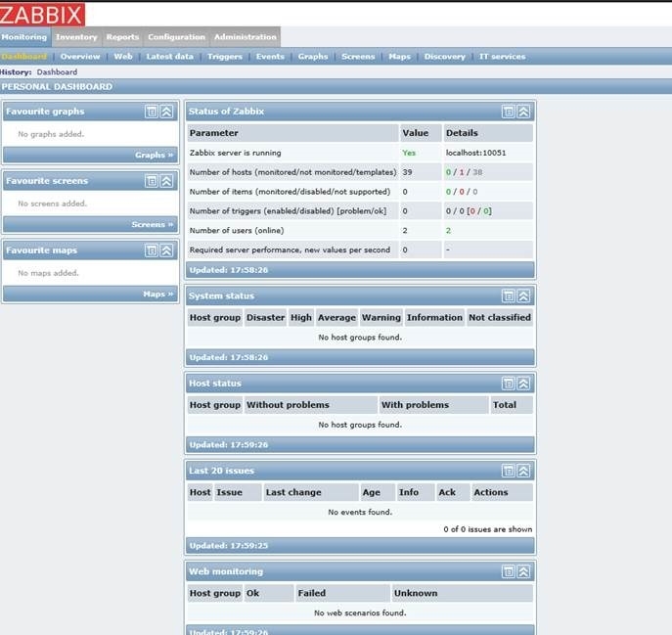Viewport: 672px width, 635px height.
Task: View the Events page
Action: coord(270,57)
